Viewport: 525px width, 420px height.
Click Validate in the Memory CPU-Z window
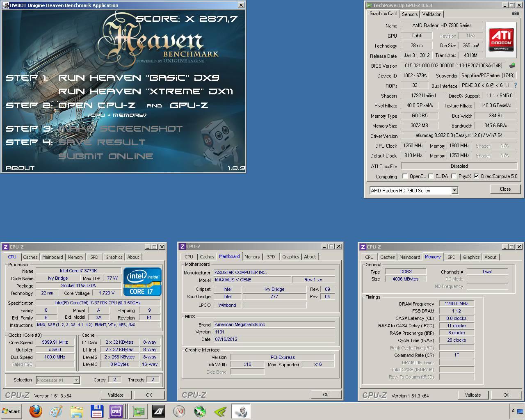tap(473, 395)
